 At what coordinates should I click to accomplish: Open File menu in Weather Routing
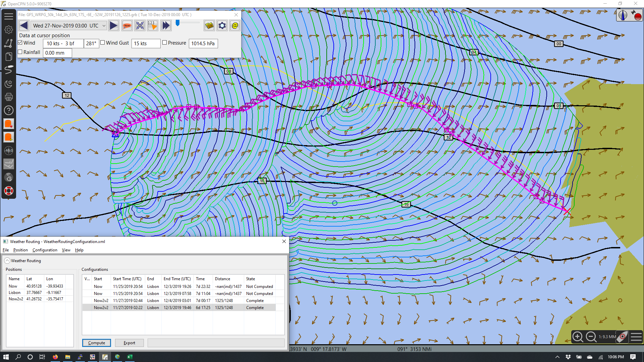point(6,250)
